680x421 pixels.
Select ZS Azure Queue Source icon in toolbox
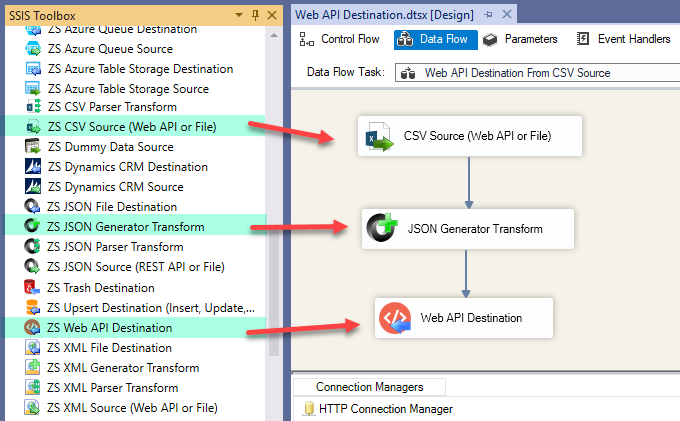[33, 49]
